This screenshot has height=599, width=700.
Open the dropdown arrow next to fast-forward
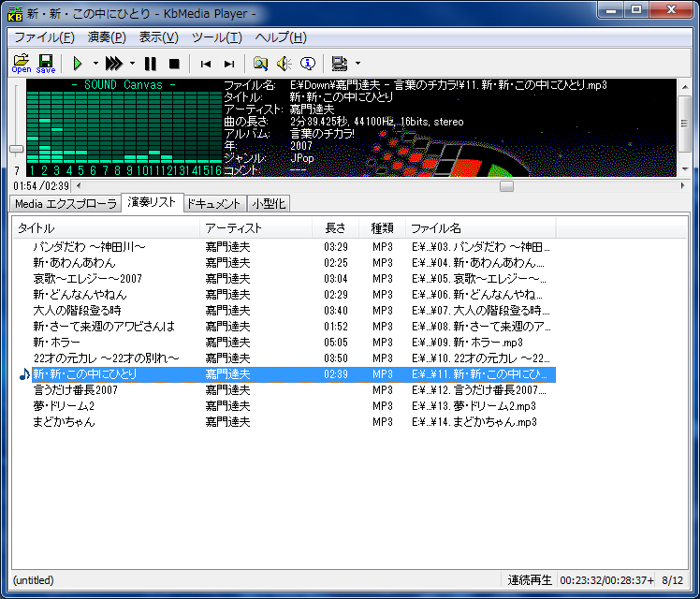132,64
